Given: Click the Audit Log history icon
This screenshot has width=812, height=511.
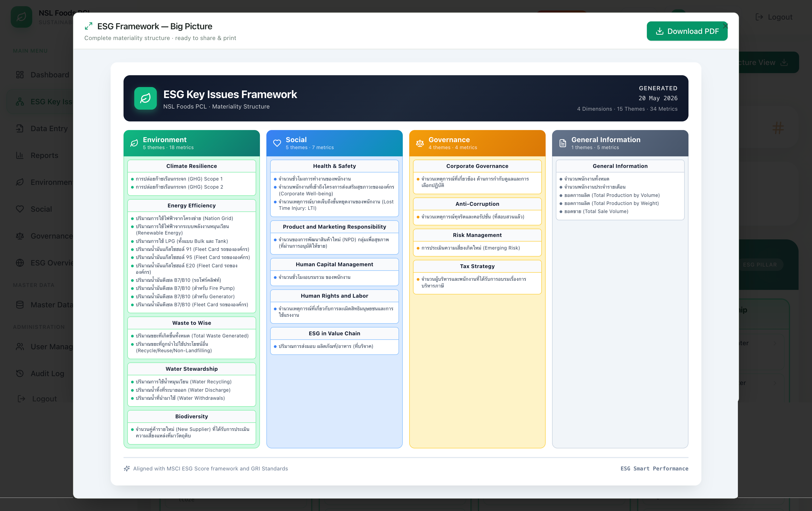Looking at the screenshot, I should pyautogui.click(x=20, y=373).
